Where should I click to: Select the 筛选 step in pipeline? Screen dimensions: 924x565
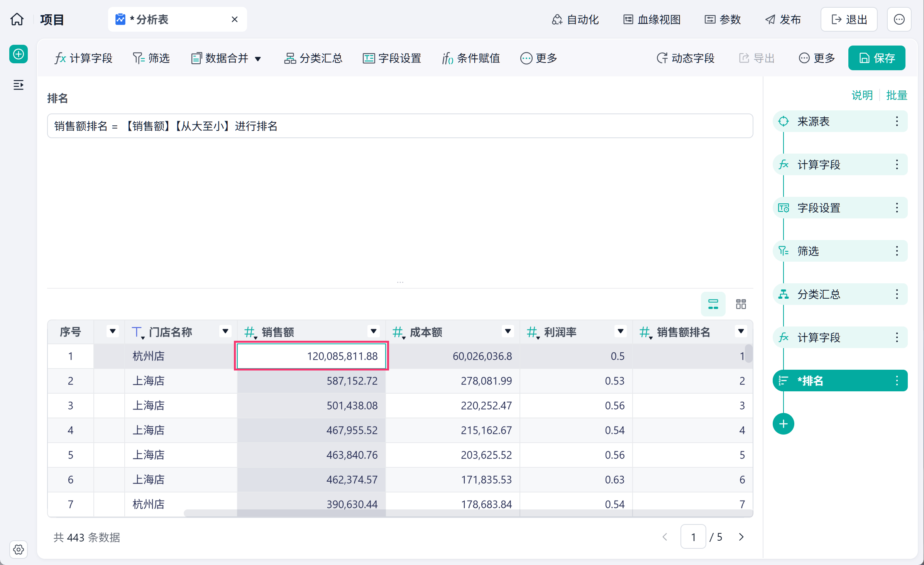[840, 251]
